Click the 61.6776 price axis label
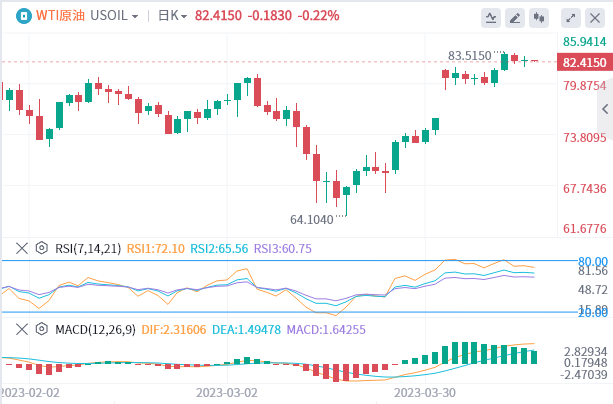Viewport: 613px width, 404px height. [584, 228]
